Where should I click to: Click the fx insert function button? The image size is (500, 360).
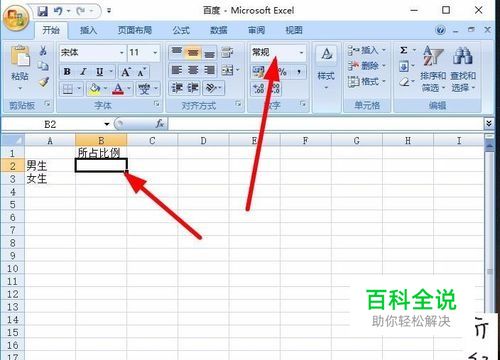pos(160,124)
